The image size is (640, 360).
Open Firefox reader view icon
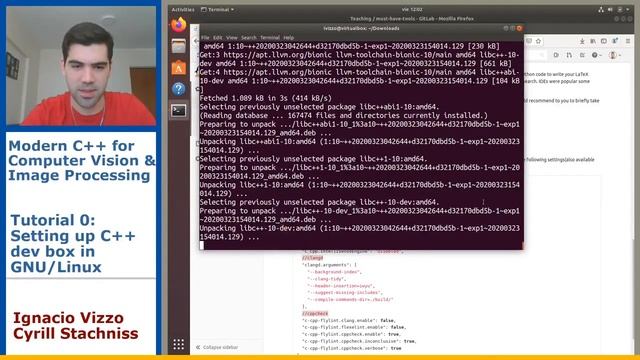tap(529, 41)
